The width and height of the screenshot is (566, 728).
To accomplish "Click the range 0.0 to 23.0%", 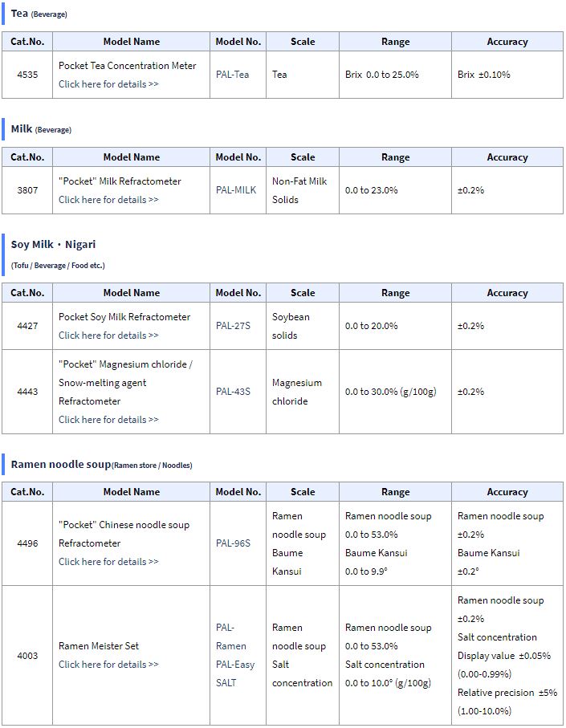I will pos(372,190).
